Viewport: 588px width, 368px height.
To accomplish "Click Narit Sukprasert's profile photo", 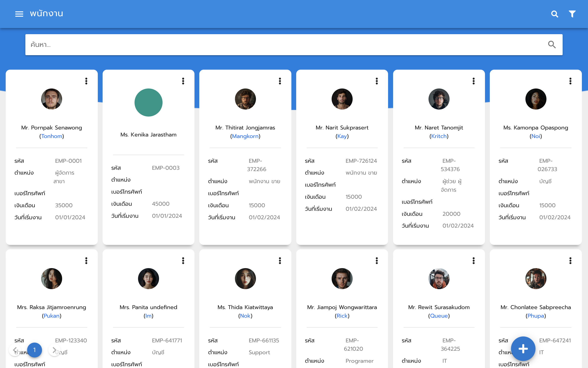I will click(x=342, y=99).
